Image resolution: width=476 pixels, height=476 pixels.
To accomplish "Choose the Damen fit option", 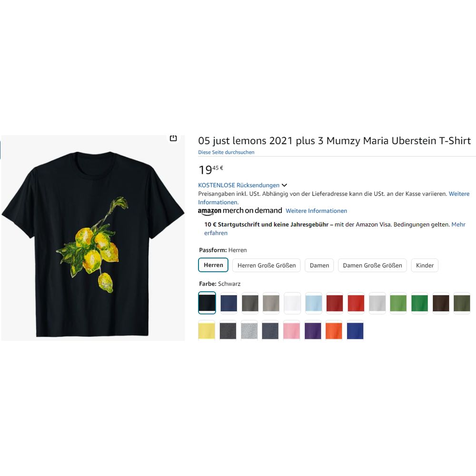I will coord(319,265).
